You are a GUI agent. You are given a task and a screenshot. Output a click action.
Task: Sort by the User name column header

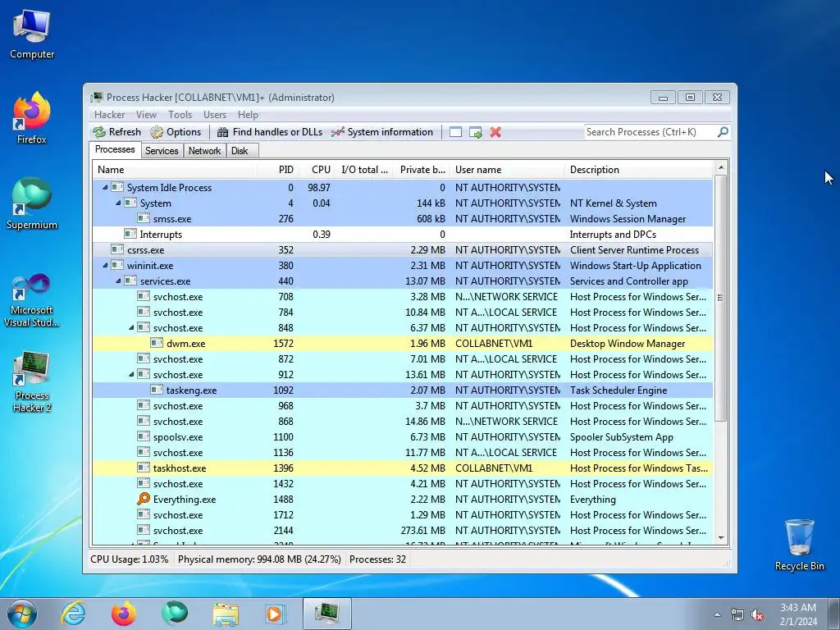507,169
